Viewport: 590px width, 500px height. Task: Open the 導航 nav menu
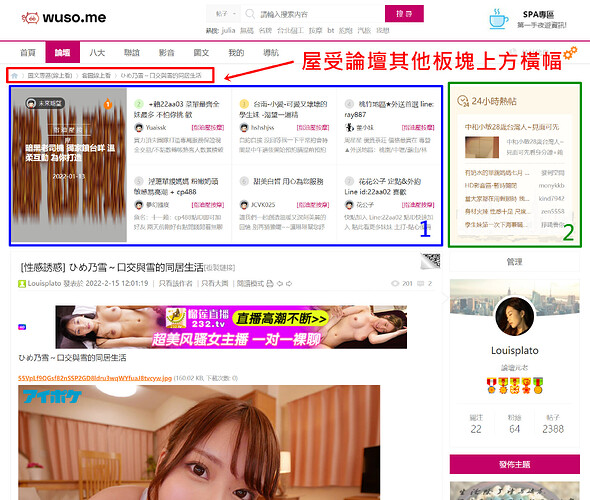point(271,53)
